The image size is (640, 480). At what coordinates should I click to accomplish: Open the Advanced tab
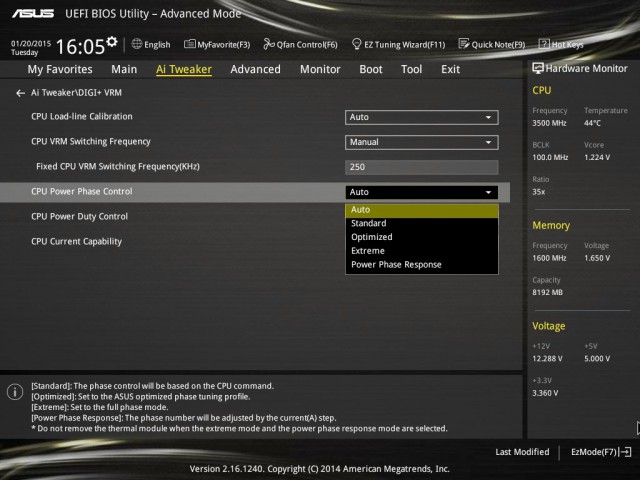click(x=256, y=69)
